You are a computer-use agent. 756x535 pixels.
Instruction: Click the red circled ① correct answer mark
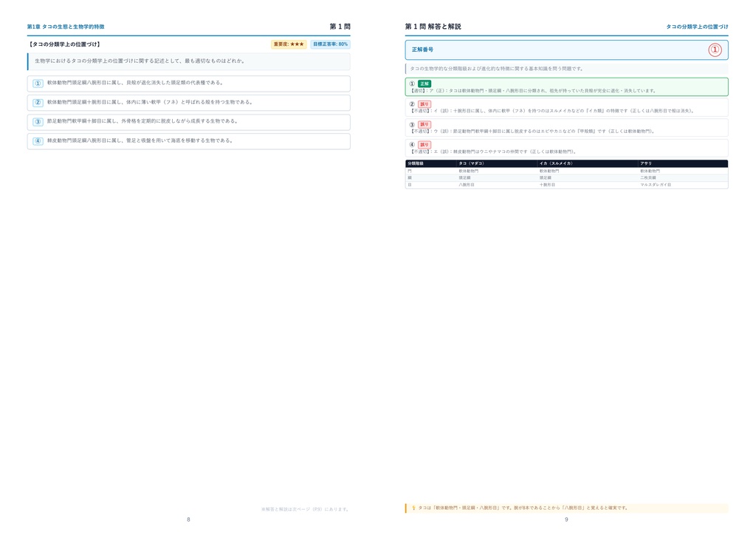[x=715, y=50]
